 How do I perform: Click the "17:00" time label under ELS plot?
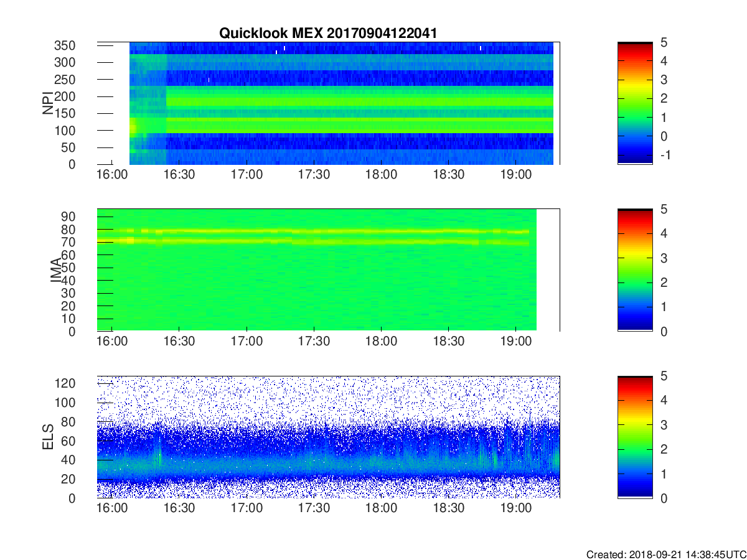tap(247, 509)
